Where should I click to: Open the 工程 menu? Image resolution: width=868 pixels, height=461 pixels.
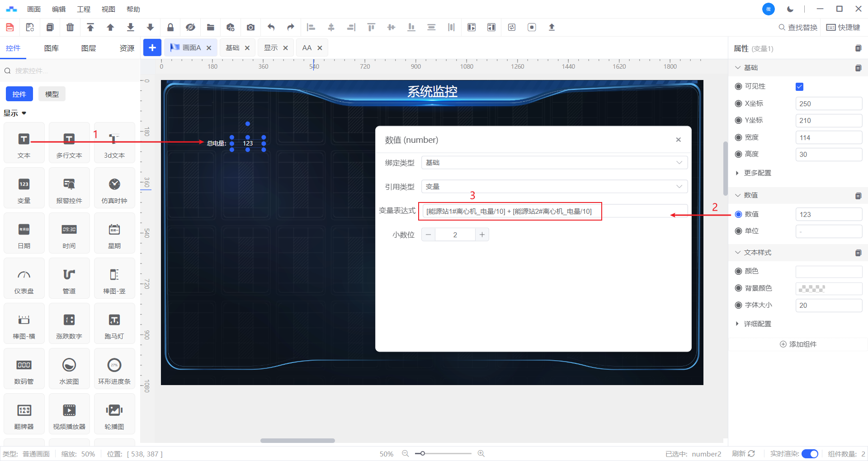coord(84,9)
